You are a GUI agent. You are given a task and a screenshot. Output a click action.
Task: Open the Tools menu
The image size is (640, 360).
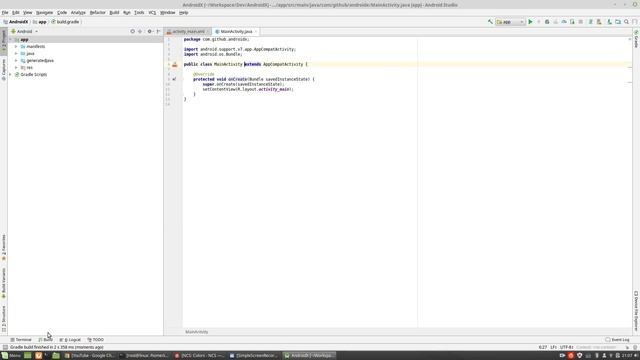139,13
